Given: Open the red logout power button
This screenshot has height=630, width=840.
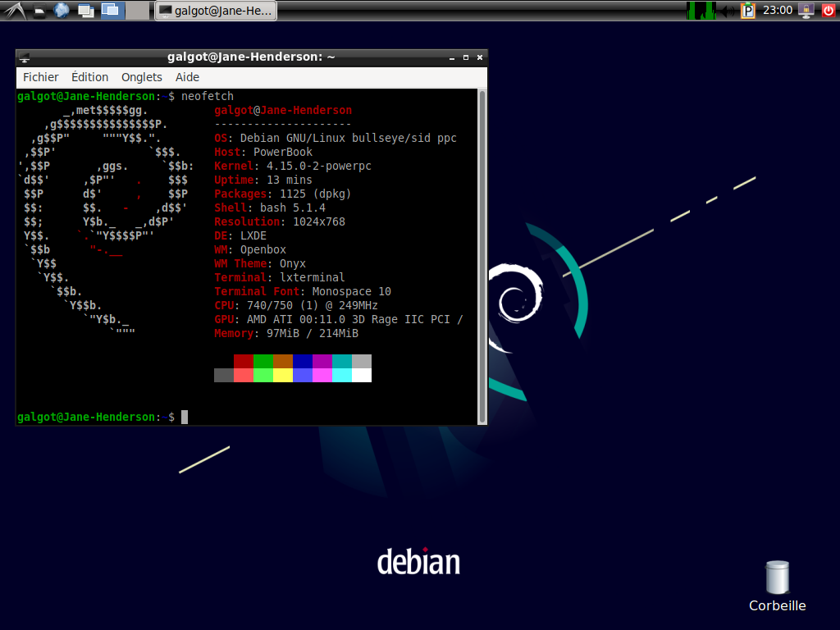Looking at the screenshot, I should click(829, 10).
